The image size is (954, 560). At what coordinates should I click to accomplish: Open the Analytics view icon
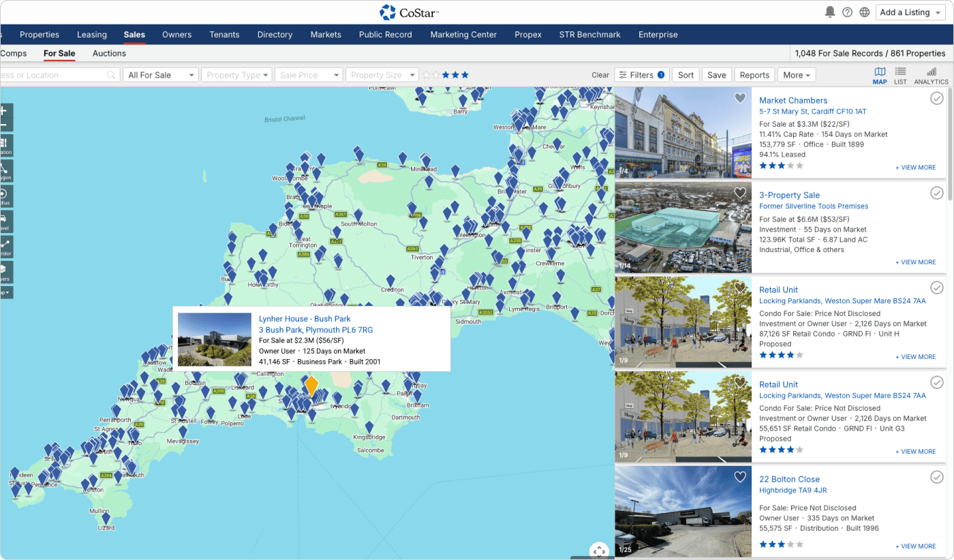point(931,75)
